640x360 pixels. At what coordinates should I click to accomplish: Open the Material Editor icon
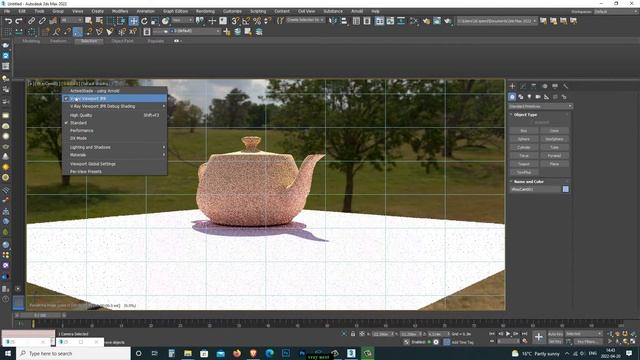coord(414,21)
